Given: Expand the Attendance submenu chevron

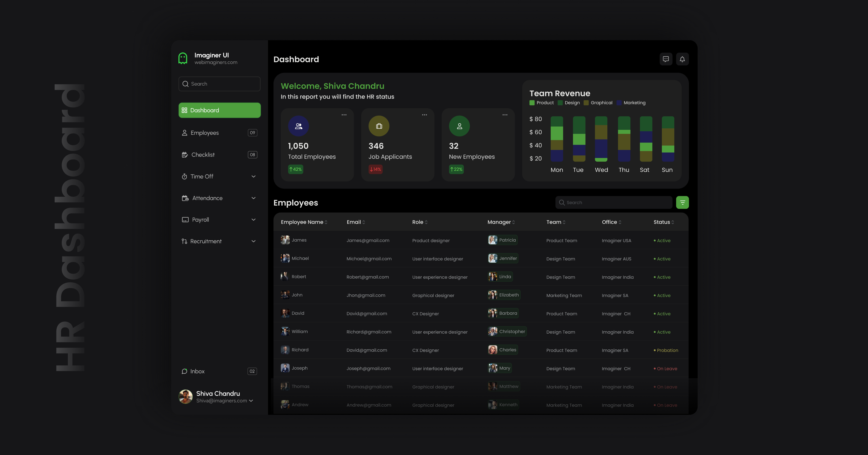Looking at the screenshot, I should tap(253, 198).
